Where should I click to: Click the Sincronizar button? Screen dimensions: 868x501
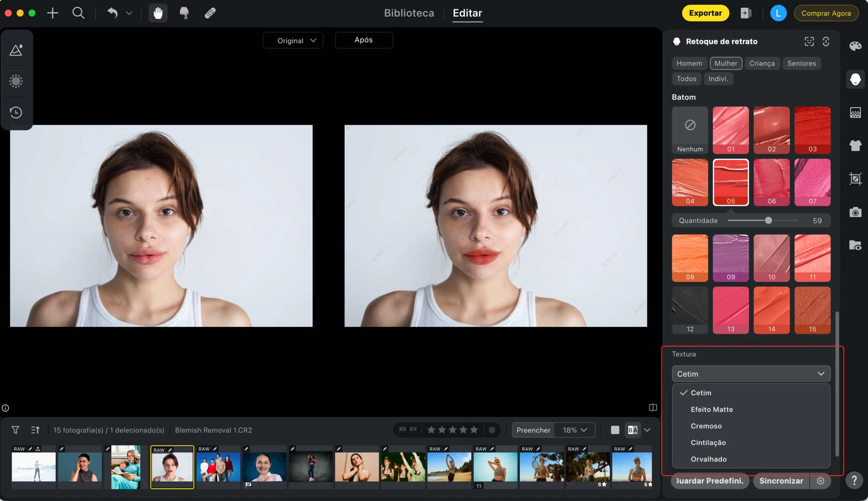point(781,481)
